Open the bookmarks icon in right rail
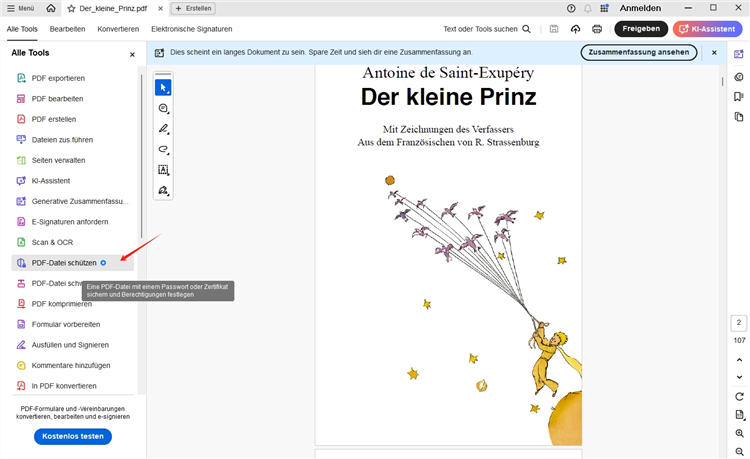Viewport: 750px width, 459px height. tap(739, 97)
